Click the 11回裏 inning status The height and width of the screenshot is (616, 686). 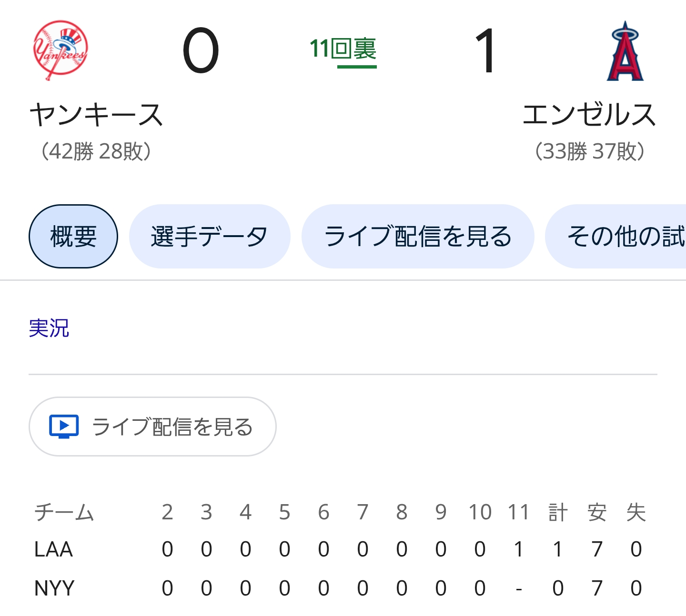[x=343, y=50]
